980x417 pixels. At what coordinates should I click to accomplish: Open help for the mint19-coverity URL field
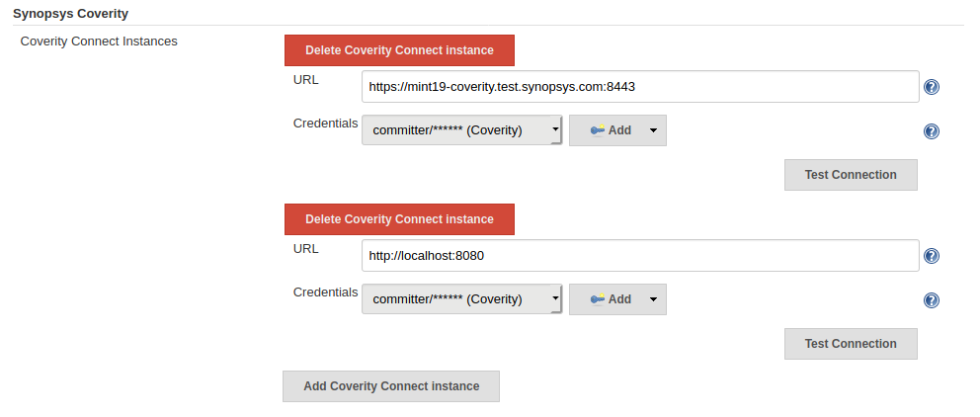tap(932, 87)
